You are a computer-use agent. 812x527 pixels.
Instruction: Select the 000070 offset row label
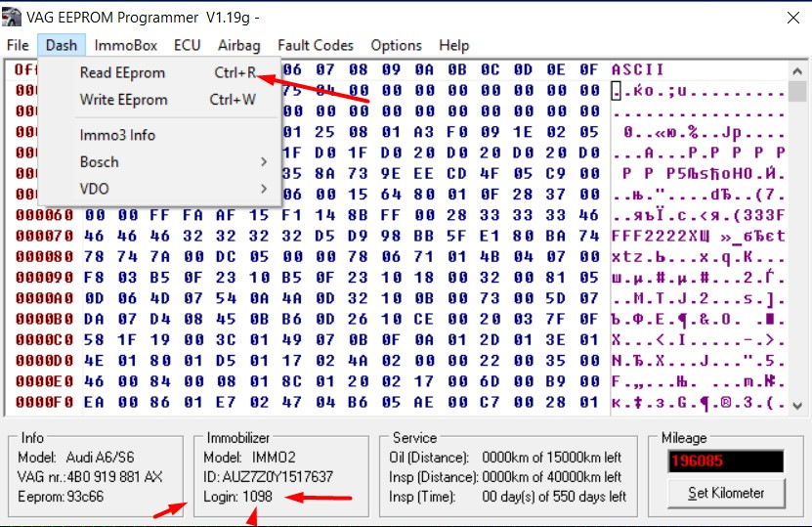coord(45,236)
